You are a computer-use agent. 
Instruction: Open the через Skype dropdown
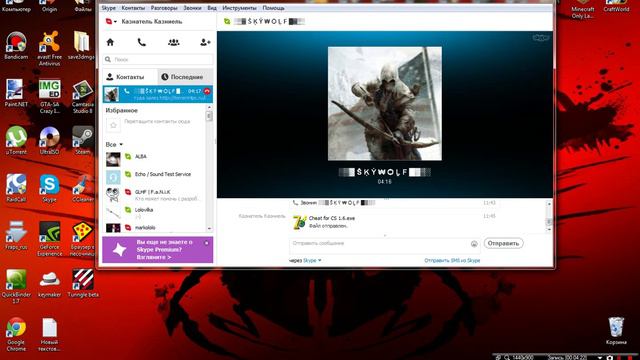pyautogui.click(x=312, y=260)
